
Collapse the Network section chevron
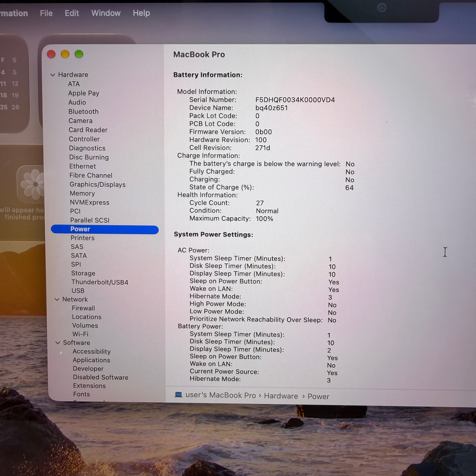[x=57, y=299]
